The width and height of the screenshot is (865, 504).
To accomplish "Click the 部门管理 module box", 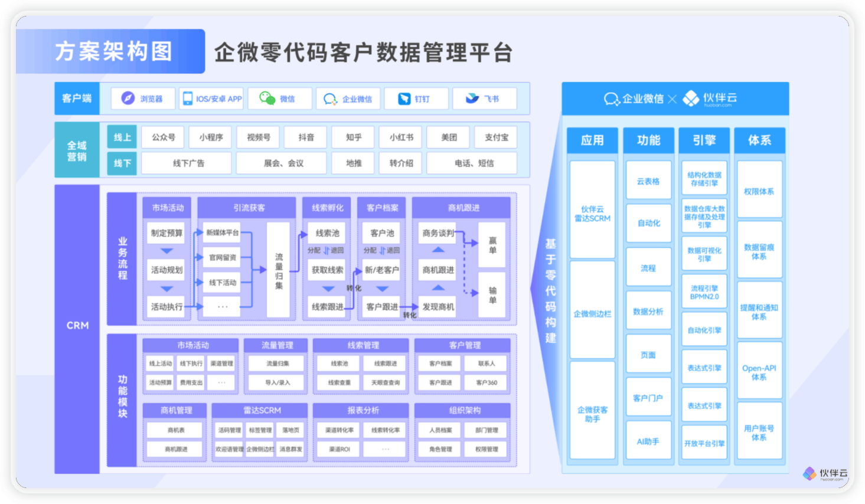I will click(487, 430).
